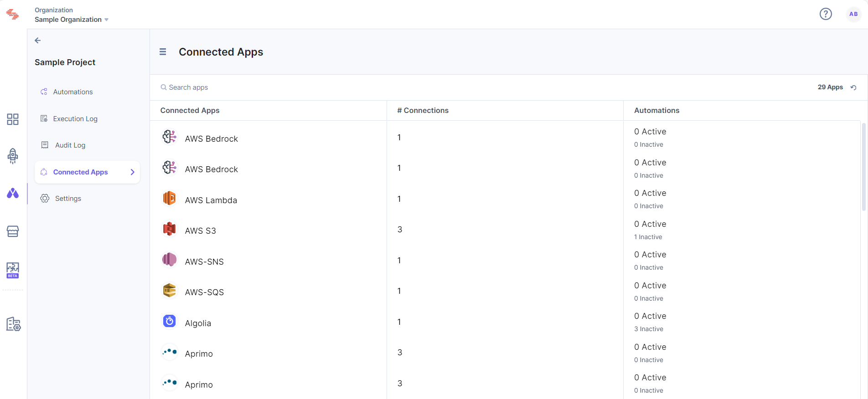
Task: Open Audit Log in the sidebar
Action: [x=70, y=145]
